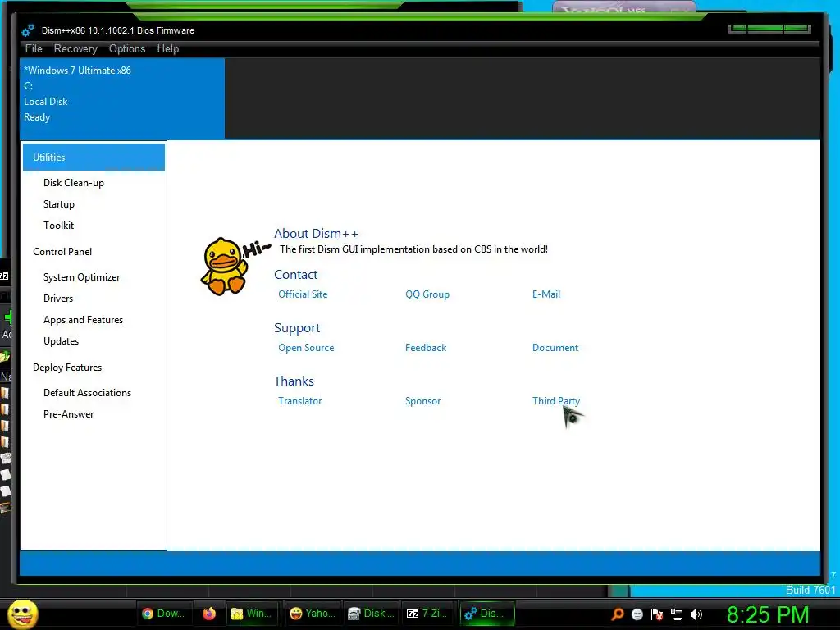
Task: Switch to the Yahoo taskbar item
Action: (313, 614)
